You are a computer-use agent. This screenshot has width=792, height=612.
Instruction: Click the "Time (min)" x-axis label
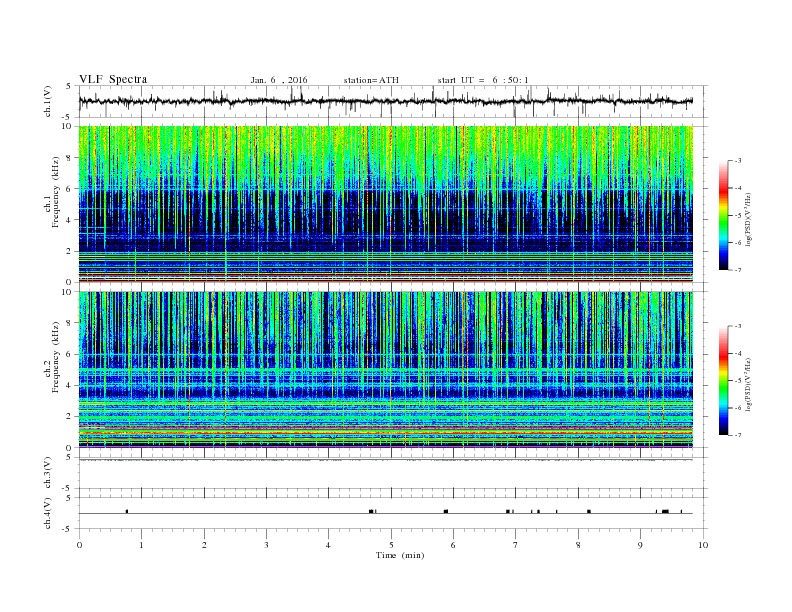(400, 555)
